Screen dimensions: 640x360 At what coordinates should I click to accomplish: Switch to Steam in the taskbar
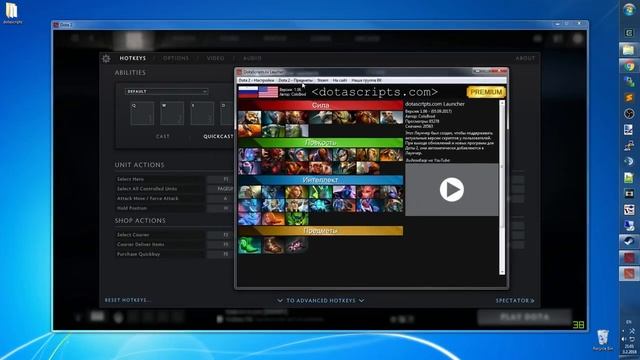629,241
